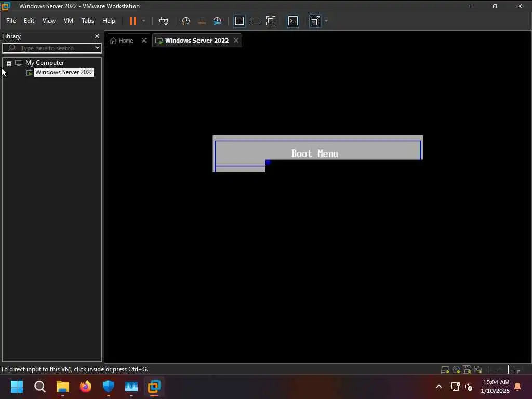Viewport: 532px width, 399px height.
Task: Send Ctrl+Alt+Del to the VM
Action: [164, 21]
